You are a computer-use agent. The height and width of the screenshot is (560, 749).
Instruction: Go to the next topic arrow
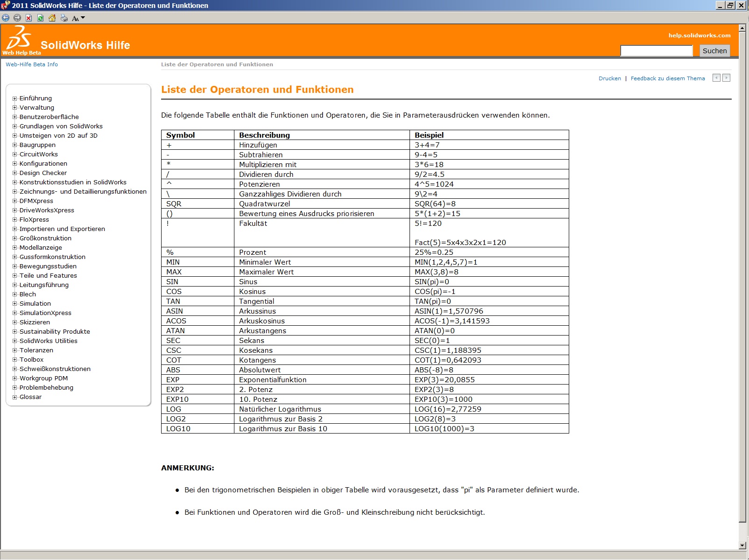(726, 78)
